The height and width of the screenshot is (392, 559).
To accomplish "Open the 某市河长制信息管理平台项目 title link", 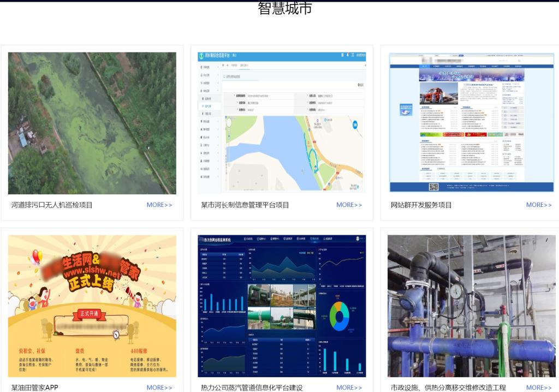I will click(245, 205).
